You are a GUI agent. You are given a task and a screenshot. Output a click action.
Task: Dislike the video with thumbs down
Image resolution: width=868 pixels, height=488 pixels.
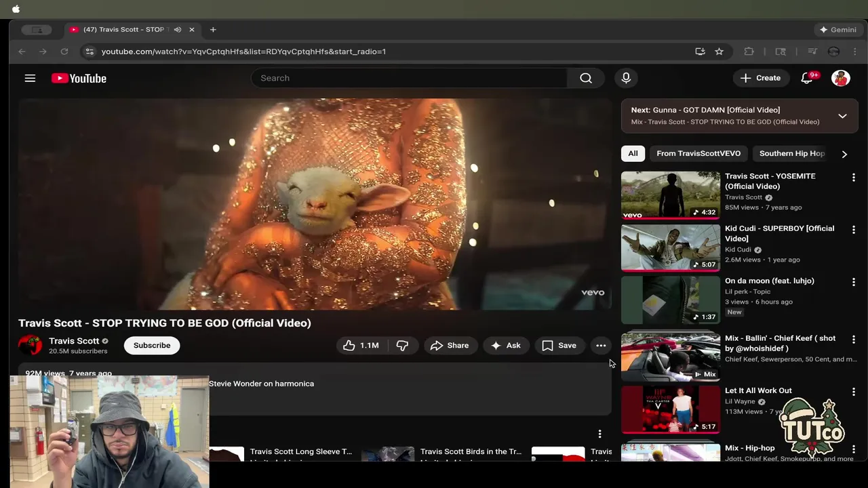[x=402, y=346]
